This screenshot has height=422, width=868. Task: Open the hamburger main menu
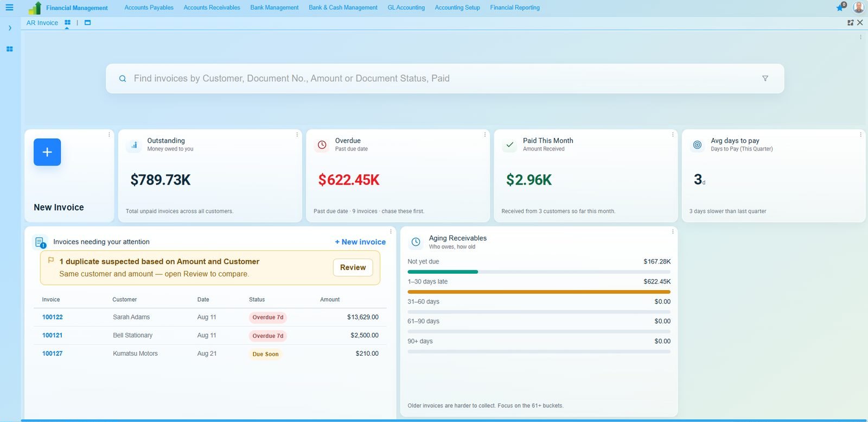pyautogui.click(x=9, y=8)
